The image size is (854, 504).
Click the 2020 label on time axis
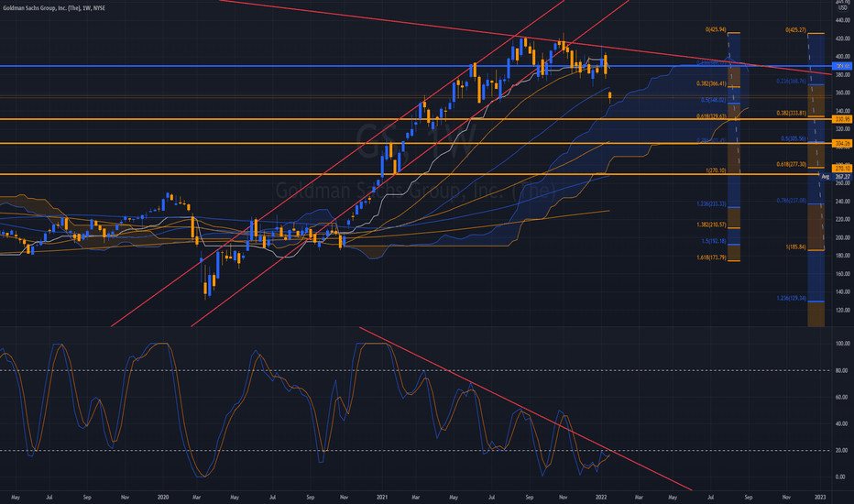[x=163, y=497]
